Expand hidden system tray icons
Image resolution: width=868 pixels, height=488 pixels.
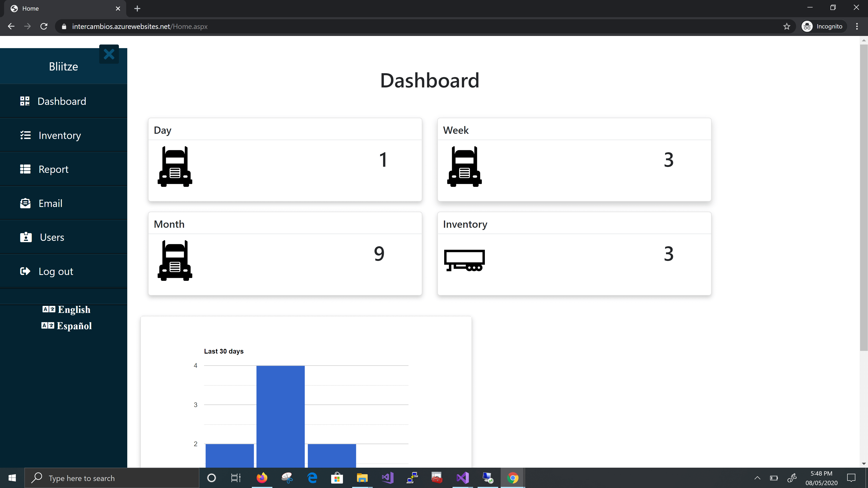pyautogui.click(x=757, y=478)
